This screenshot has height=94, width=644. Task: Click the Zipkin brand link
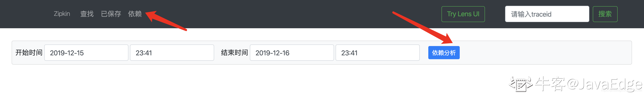62,14
